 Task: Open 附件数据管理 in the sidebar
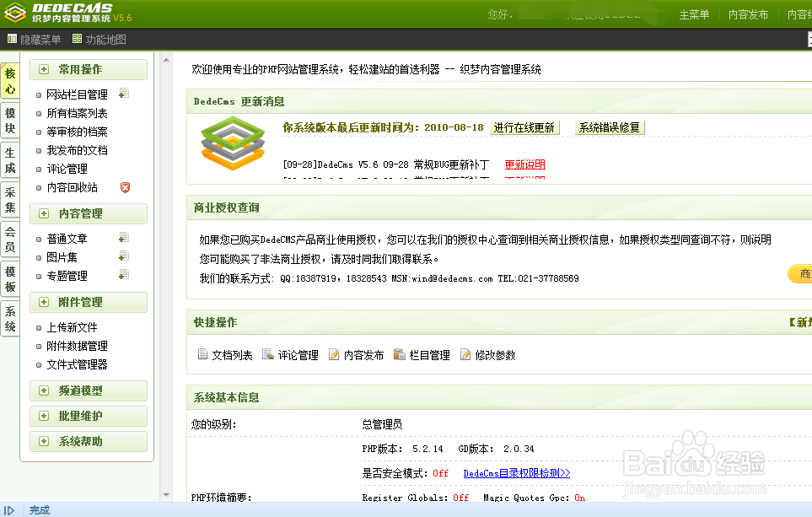coord(78,346)
